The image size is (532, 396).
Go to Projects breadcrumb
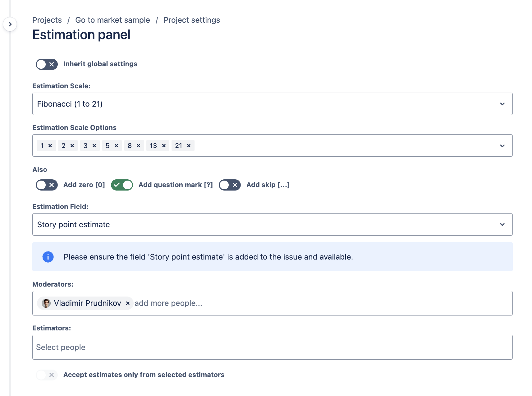pyautogui.click(x=47, y=20)
